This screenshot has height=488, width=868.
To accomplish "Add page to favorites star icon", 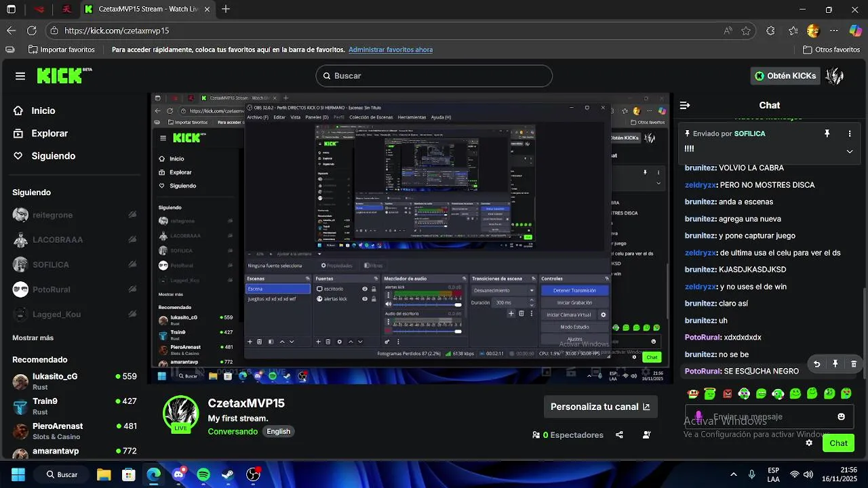I will pos(746,30).
